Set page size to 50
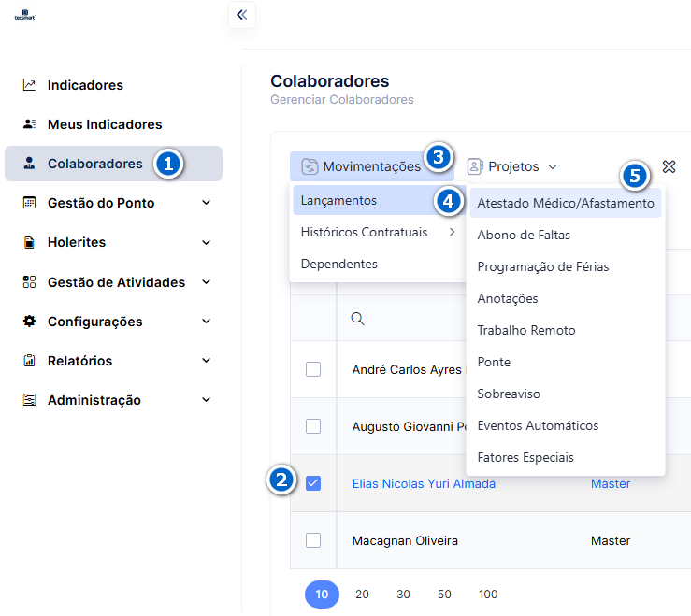The image size is (691, 616). coord(444,594)
